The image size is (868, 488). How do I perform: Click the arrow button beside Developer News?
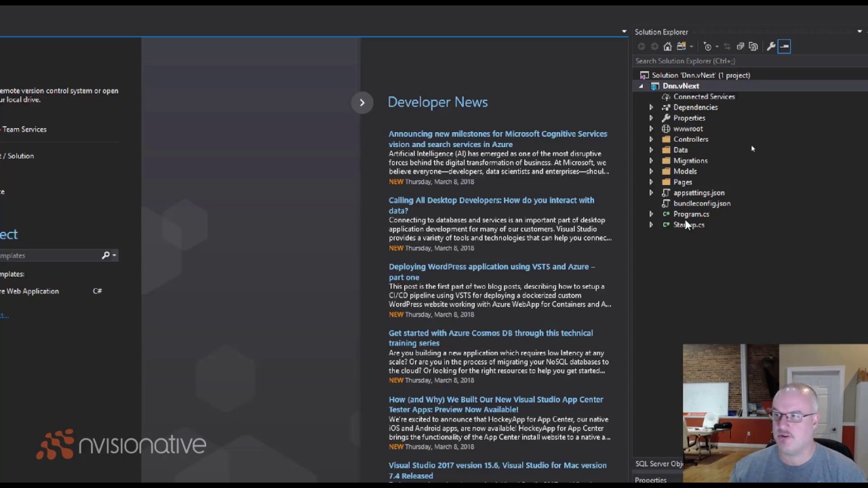click(x=362, y=102)
